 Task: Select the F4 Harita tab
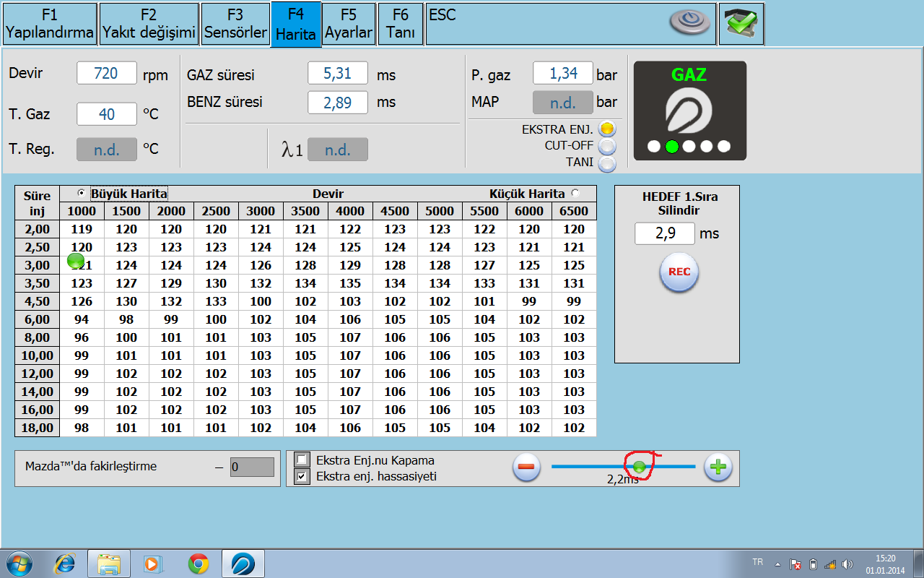(296, 25)
